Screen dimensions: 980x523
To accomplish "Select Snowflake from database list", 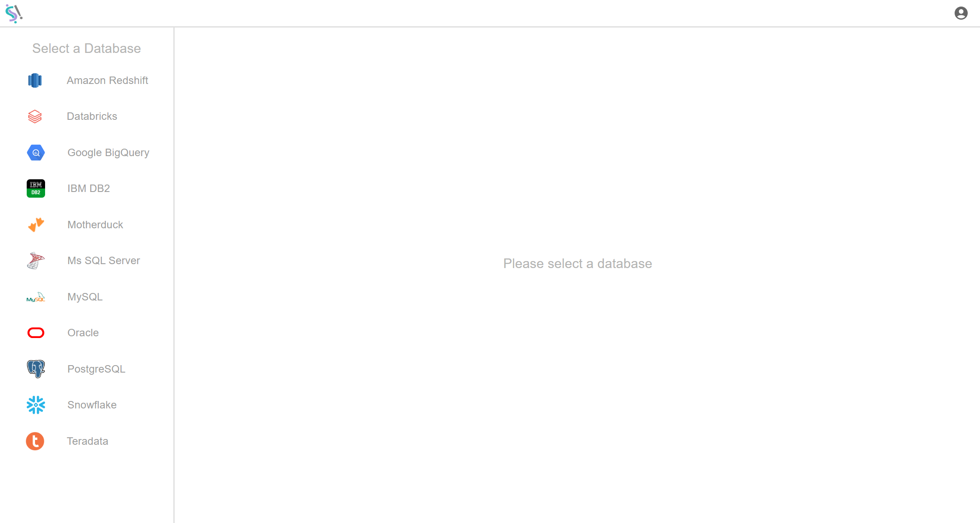I will (x=91, y=405).
